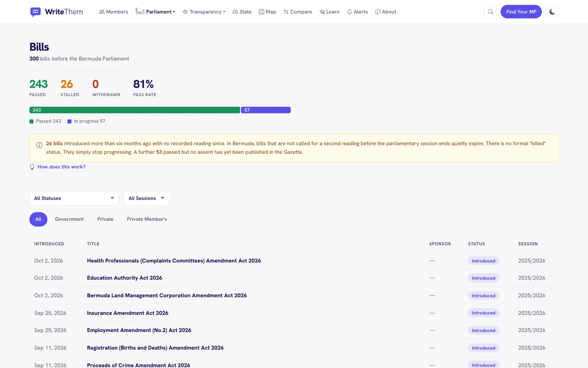Viewport: 588px width, 368px height.
Task: Toggle dark mode with the moon icon
Action: [552, 12]
